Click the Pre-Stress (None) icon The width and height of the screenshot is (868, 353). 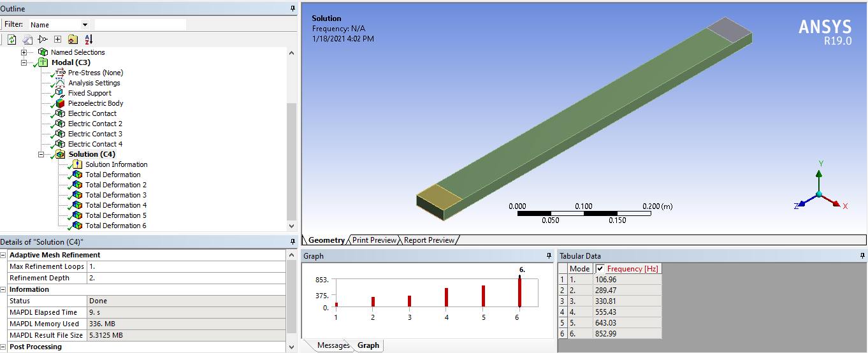point(60,73)
